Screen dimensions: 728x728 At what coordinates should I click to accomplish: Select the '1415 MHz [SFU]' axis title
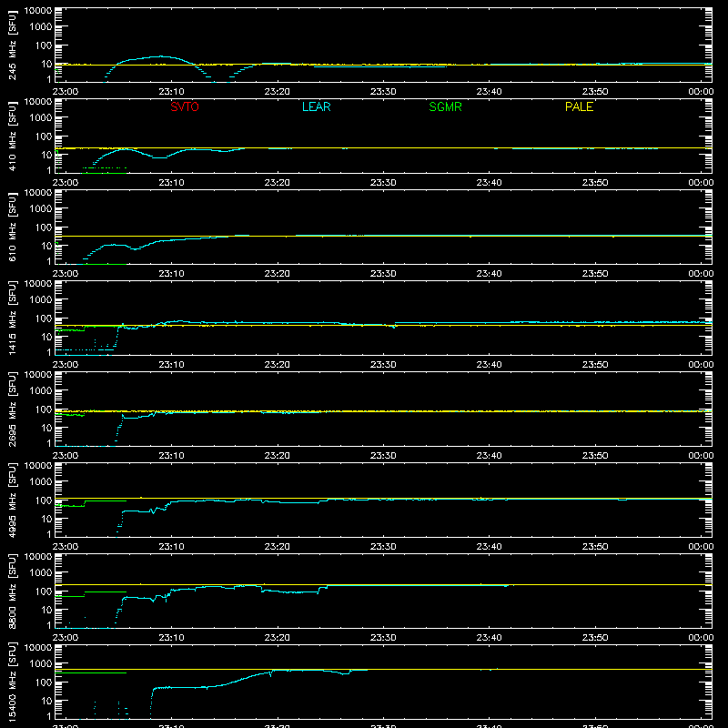pos(13,318)
